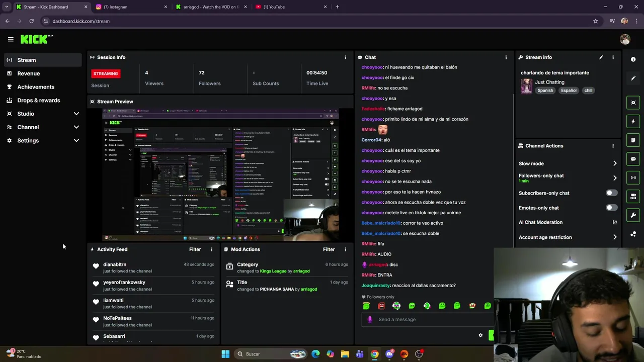Bookmark this page with the star icon
The height and width of the screenshot is (362, 644).
[x=596, y=21]
